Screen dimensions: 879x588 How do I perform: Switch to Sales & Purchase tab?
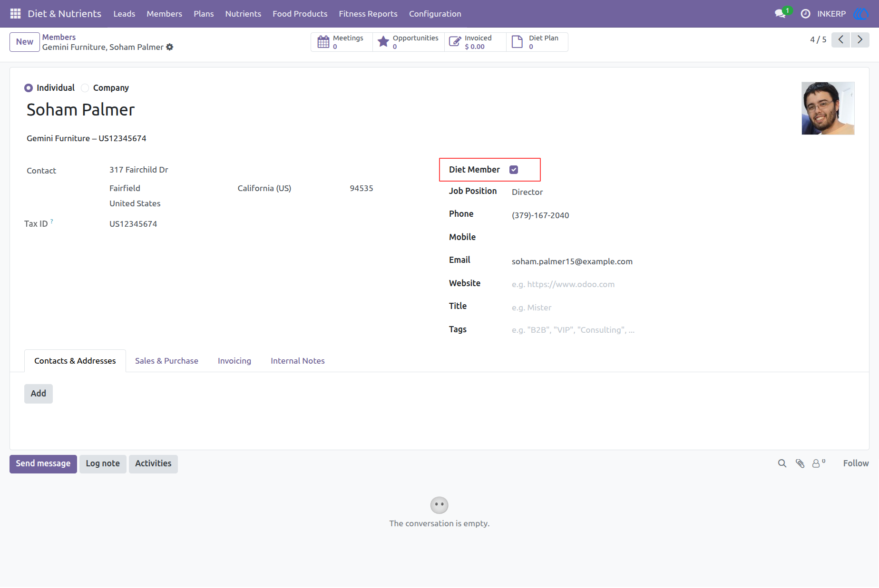click(166, 361)
